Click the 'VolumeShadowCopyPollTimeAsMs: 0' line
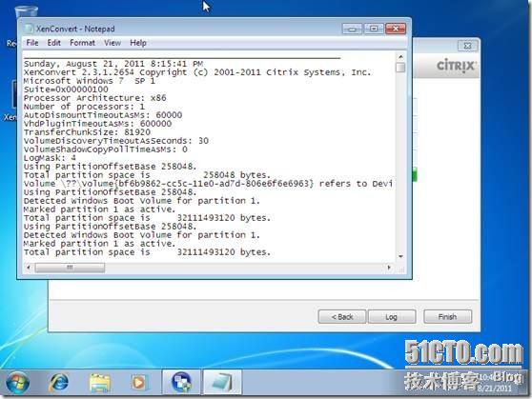Viewport: 532px width, 399px height. (105, 150)
